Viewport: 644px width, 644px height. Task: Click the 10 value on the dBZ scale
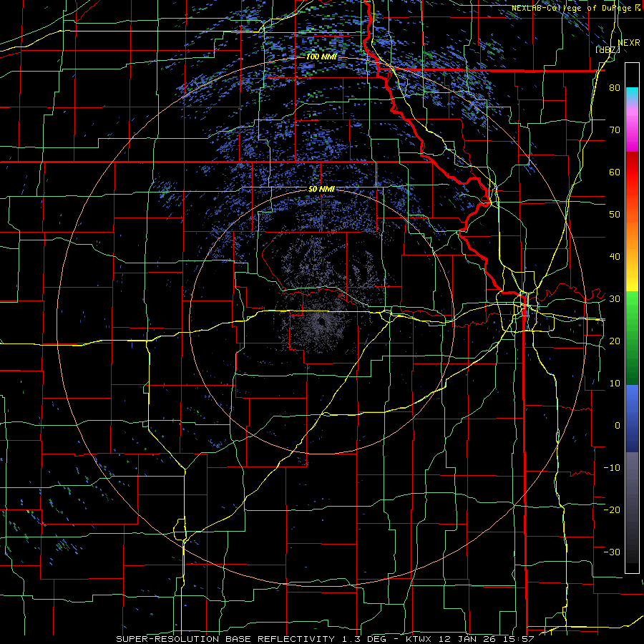[615, 384]
